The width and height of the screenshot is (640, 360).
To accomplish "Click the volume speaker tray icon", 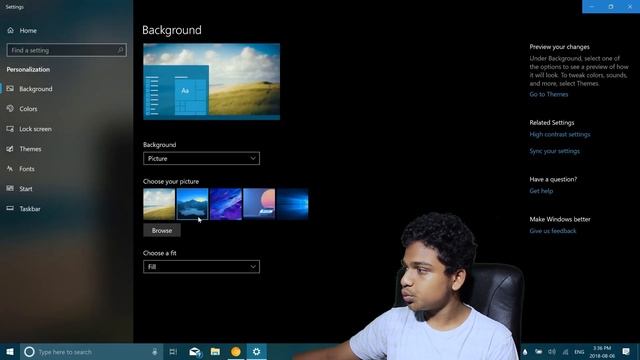I will click(552, 351).
